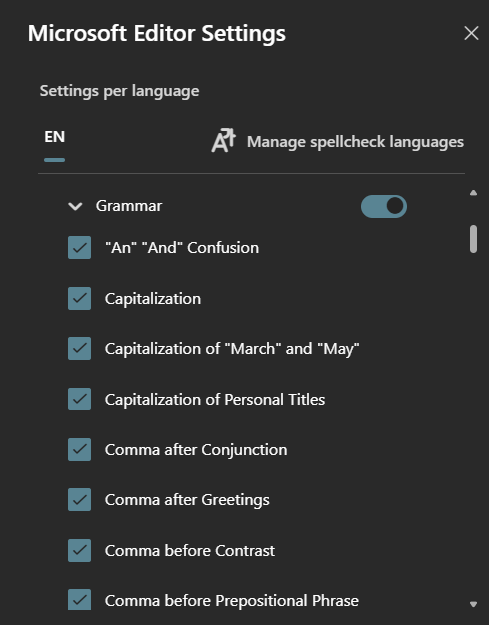Image resolution: width=489 pixels, height=625 pixels.
Task: Collapse the Grammar section chevron
Action: pos(75,206)
